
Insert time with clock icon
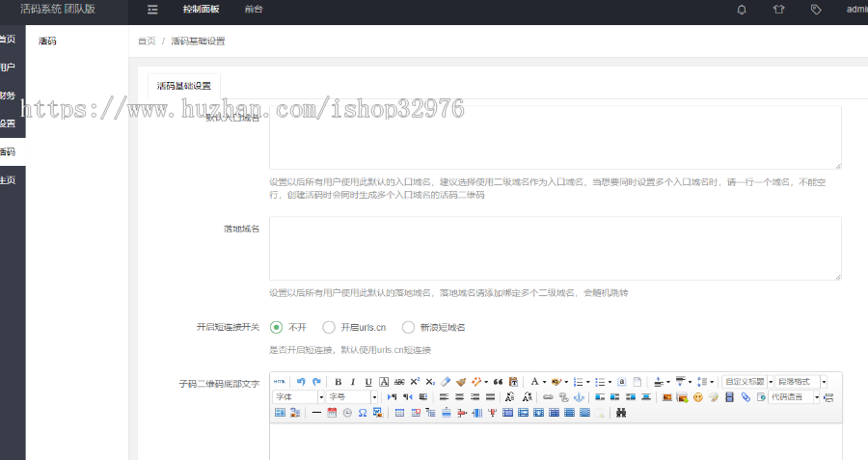347,413
